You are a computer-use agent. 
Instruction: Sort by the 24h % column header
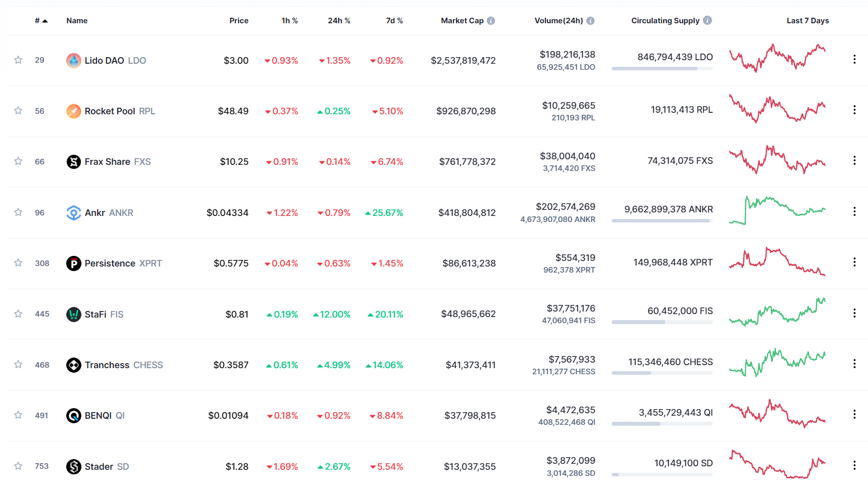pyautogui.click(x=339, y=21)
